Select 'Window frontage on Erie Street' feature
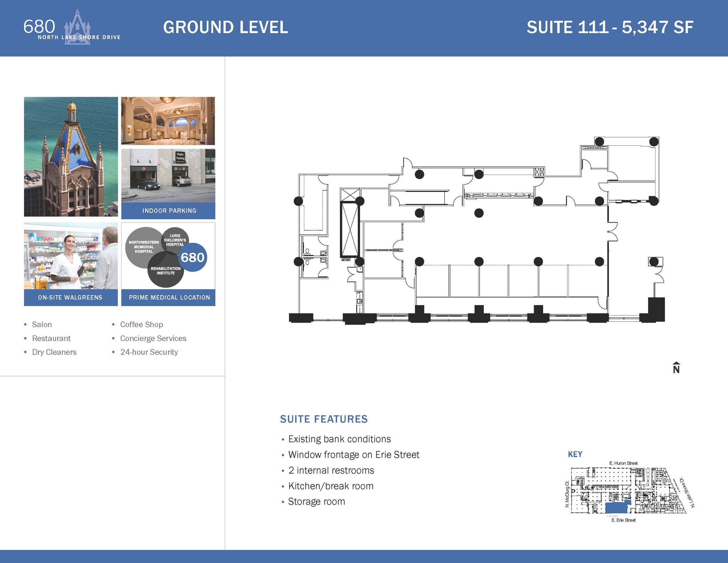Image resolution: width=728 pixels, height=563 pixels. [x=354, y=455]
